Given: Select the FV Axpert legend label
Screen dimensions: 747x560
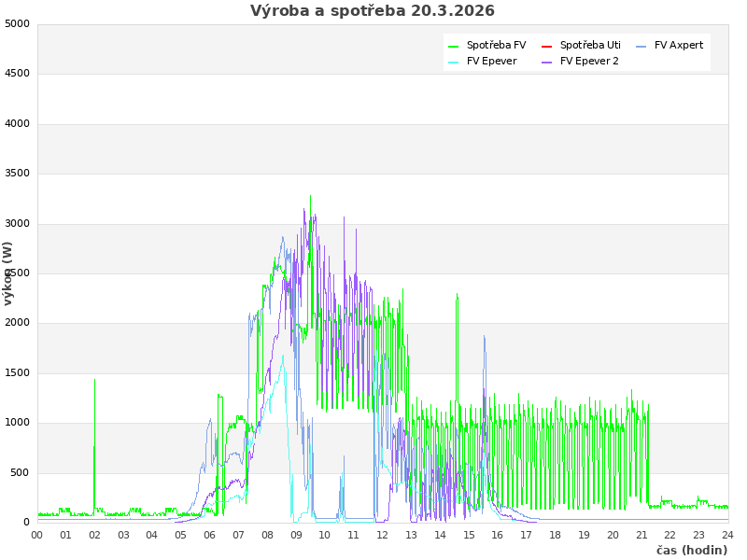Looking at the screenshot, I should click(679, 45).
